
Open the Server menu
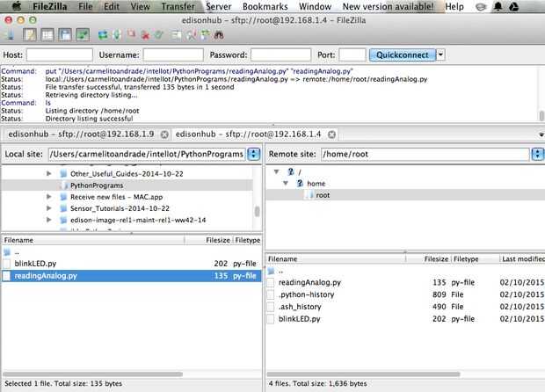coord(218,6)
